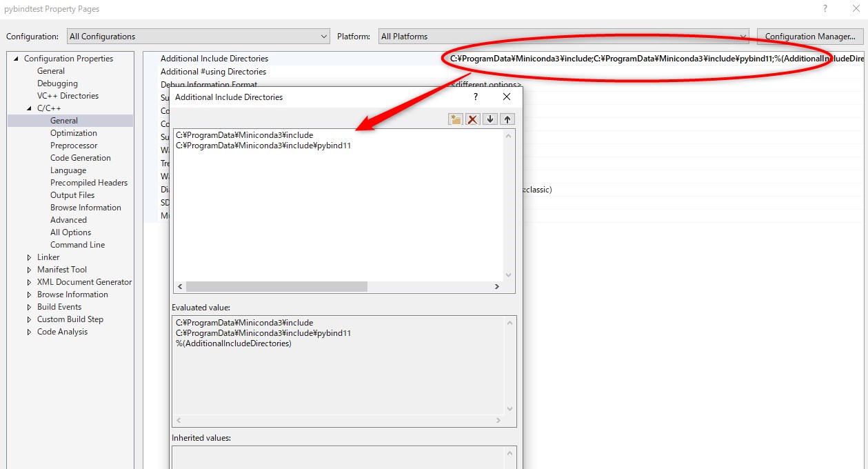Select the All Options page
The height and width of the screenshot is (469, 868).
[x=70, y=232]
